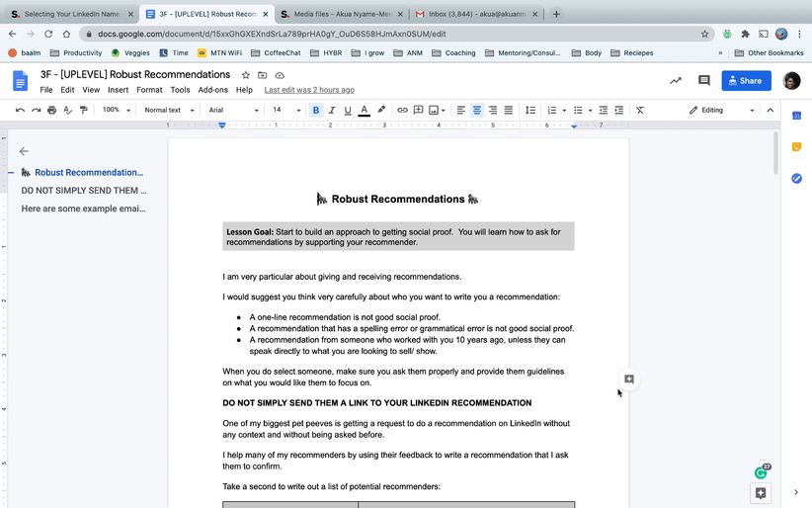The image size is (812, 508).
Task: Click the Increase indent icon
Action: (x=618, y=110)
